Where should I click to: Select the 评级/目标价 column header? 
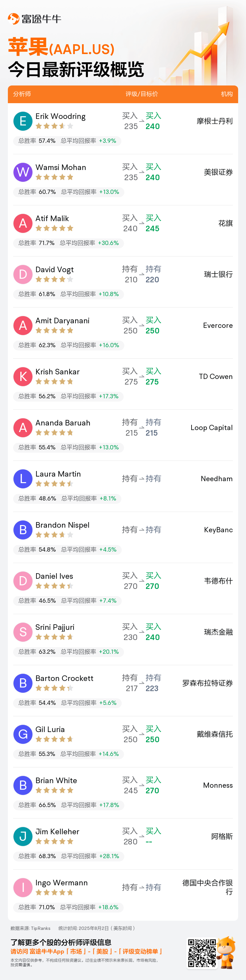point(142,94)
